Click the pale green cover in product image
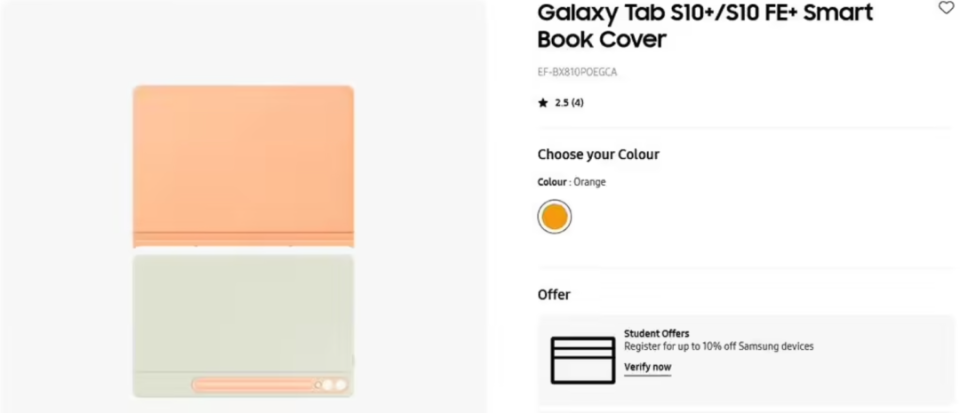 [243, 310]
